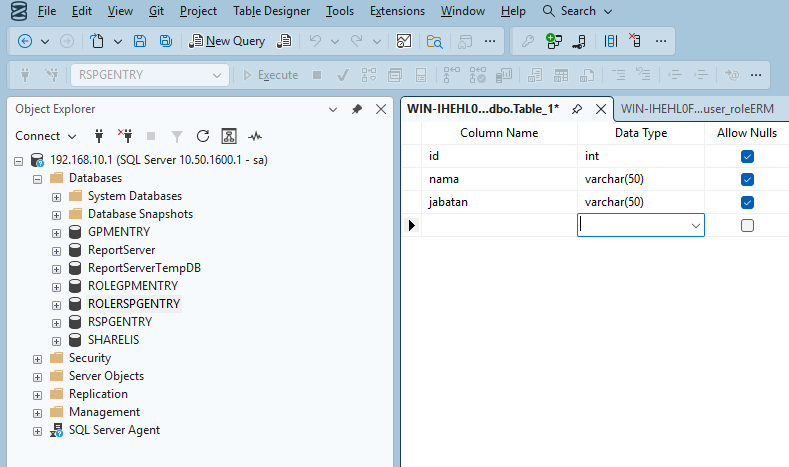The image size is (789, 467).
Task: Open the Help menu
Action: pyautogui.click(x=513, y=11)
